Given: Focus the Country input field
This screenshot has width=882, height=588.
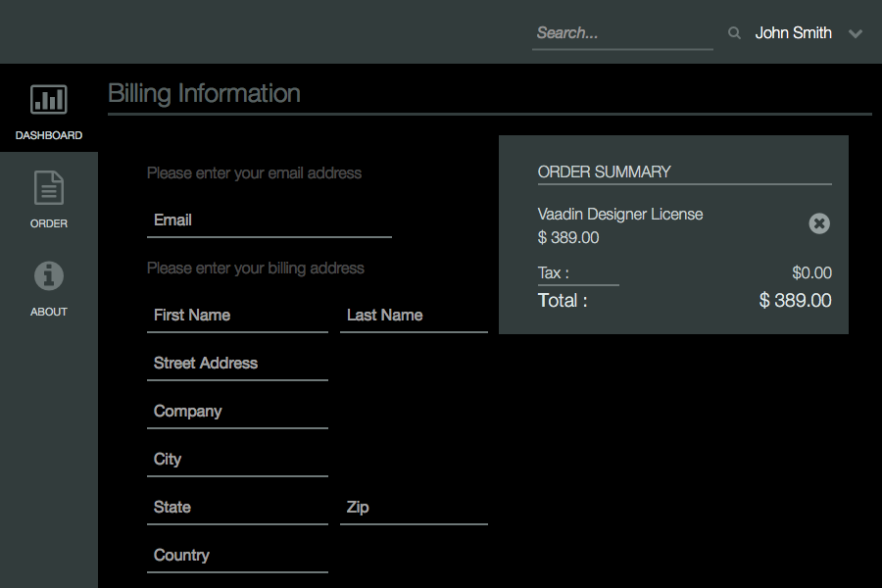Looking at the screenshot, I should click(x=237, y=556).
